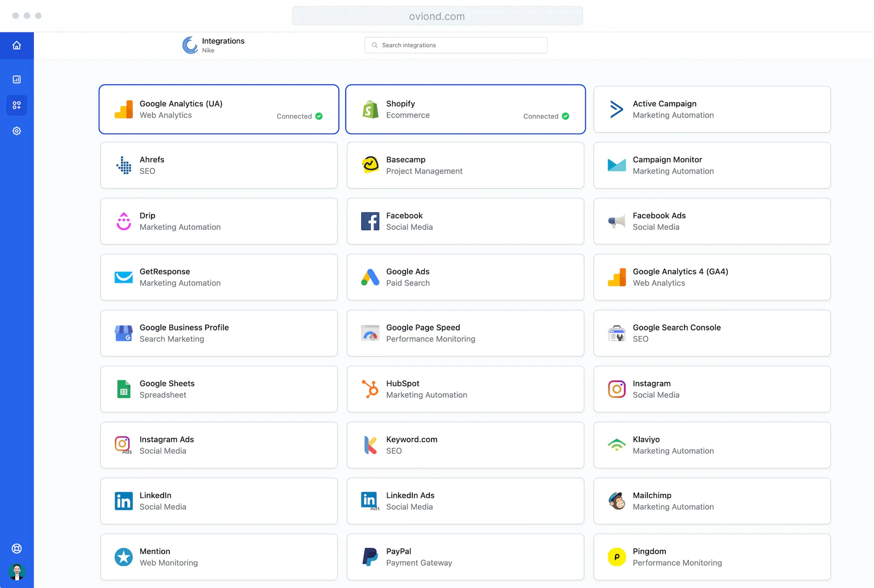Screen dimensions: 874x588
Task: Click the Google Sheets logo icon
Action: pos(124,389)
